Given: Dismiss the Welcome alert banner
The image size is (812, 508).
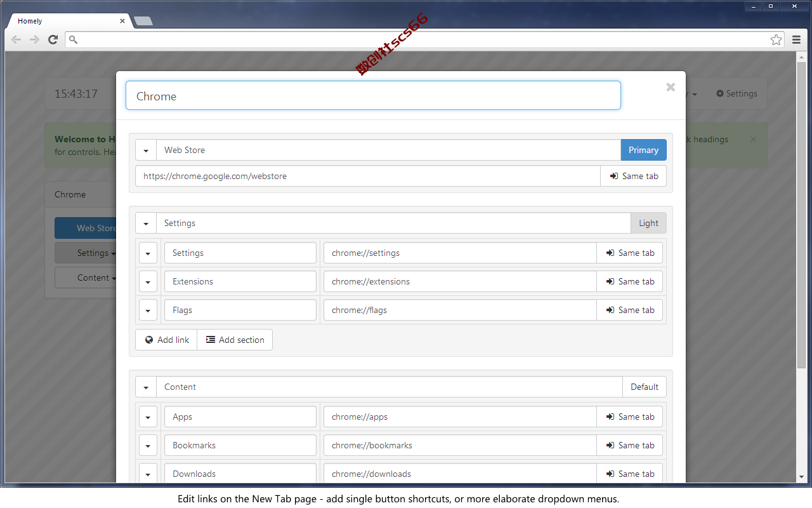Looking at the screenshot, I should click(x=753, y=139).
